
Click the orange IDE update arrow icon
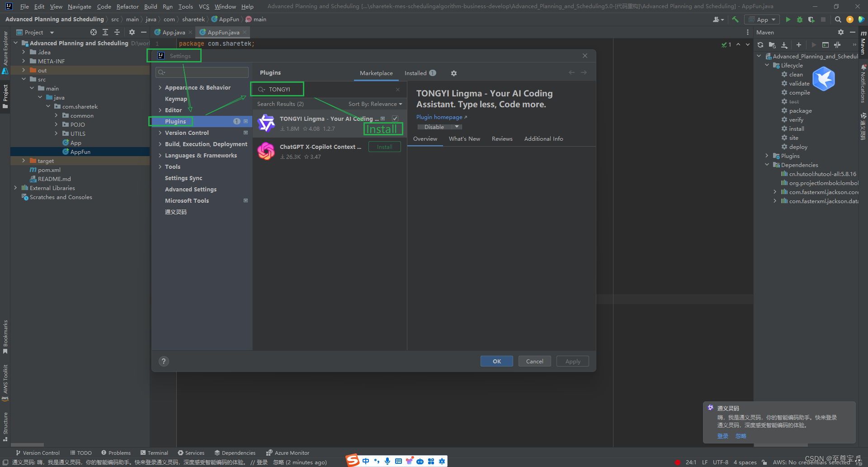pos(849,19)
